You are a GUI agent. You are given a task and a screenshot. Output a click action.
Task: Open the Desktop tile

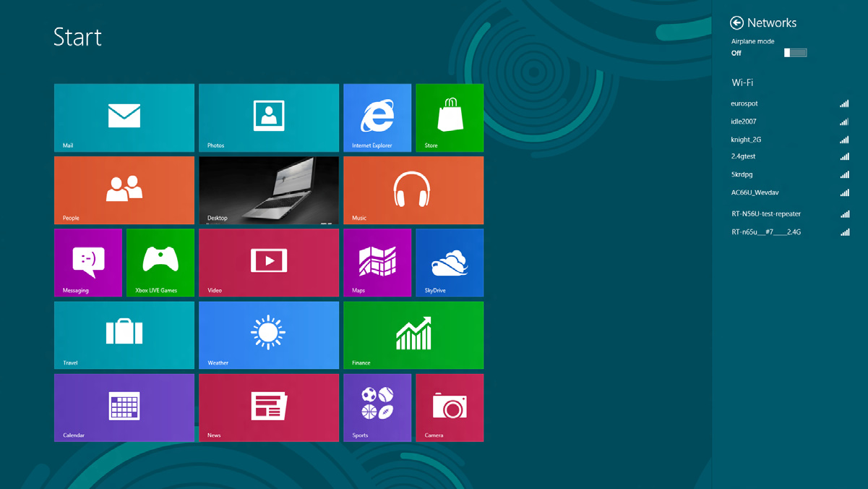[269, 190]
